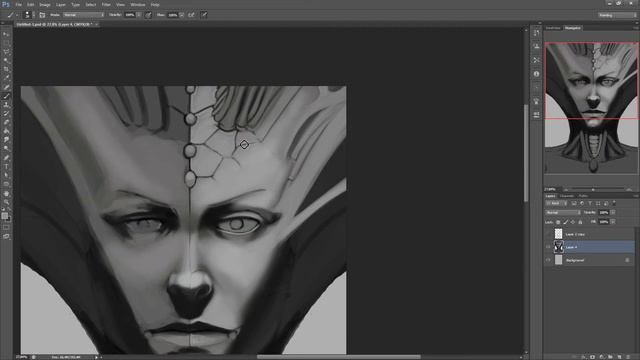Select the Eraser tool

6,122
